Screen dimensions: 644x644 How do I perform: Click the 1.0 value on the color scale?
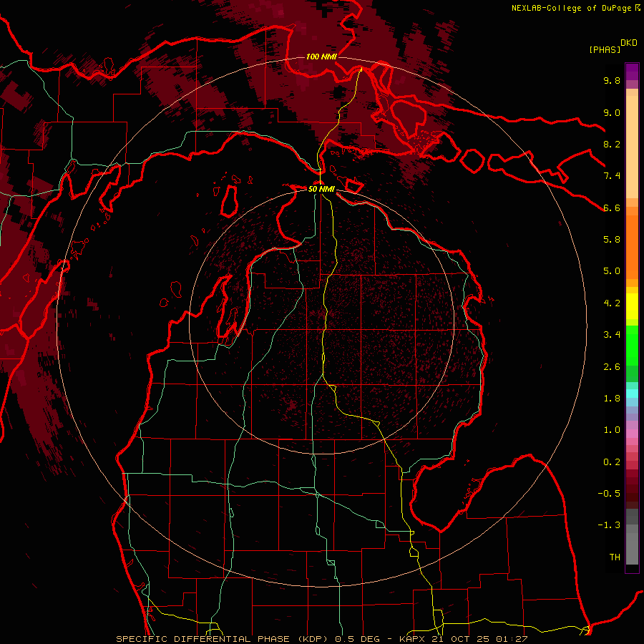(612, 430)
